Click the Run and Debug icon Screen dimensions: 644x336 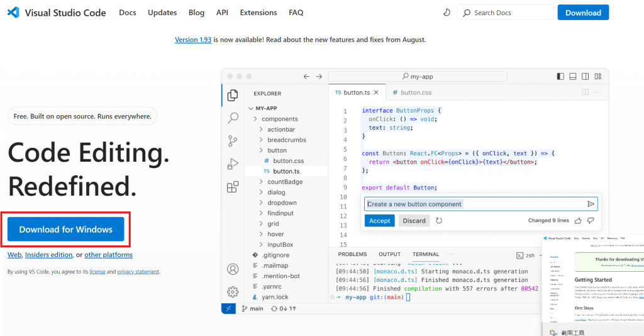pos(233,164)
